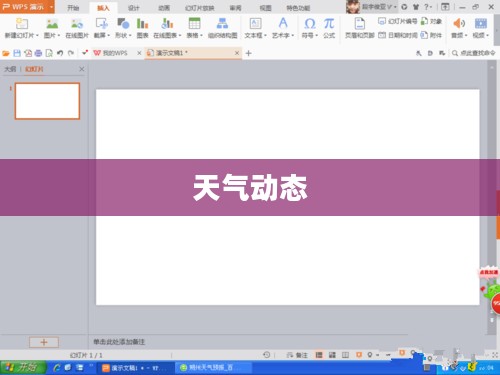
Task: Expand the Video (视频) dropdown arrow
Action: 487,35
